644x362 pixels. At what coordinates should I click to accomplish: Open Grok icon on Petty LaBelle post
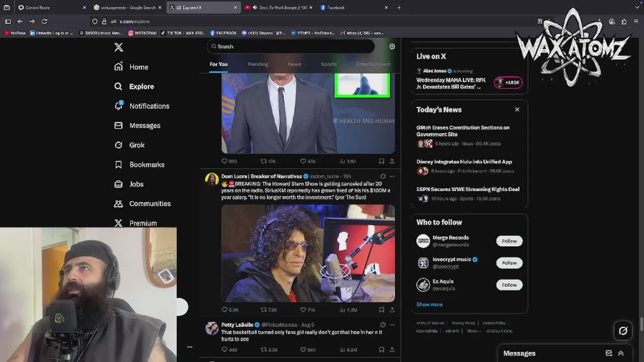point(383,325)
